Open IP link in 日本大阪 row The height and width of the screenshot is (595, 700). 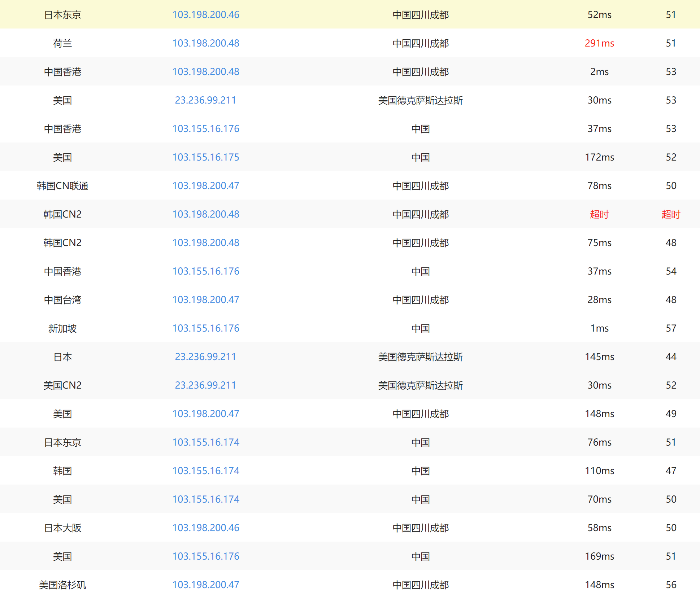205,528
